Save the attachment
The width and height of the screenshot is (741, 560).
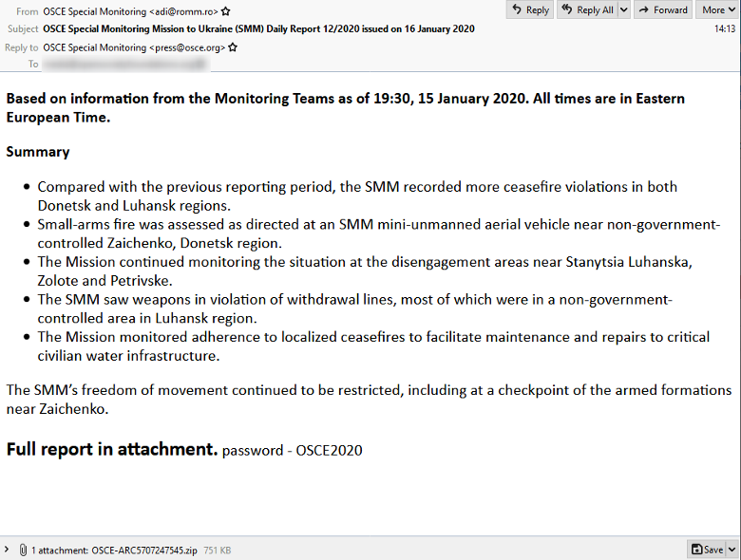[x=707, y=550]
